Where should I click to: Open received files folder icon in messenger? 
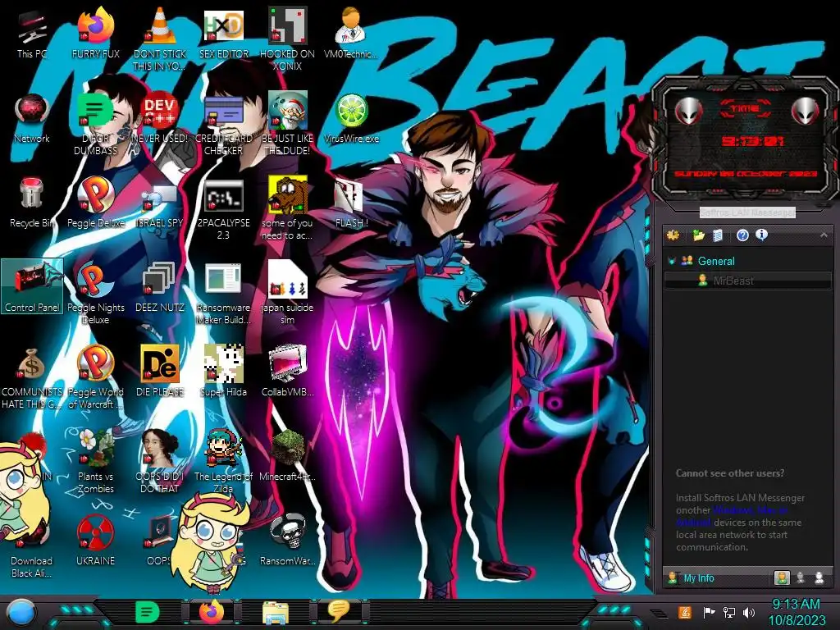(698, 235)
